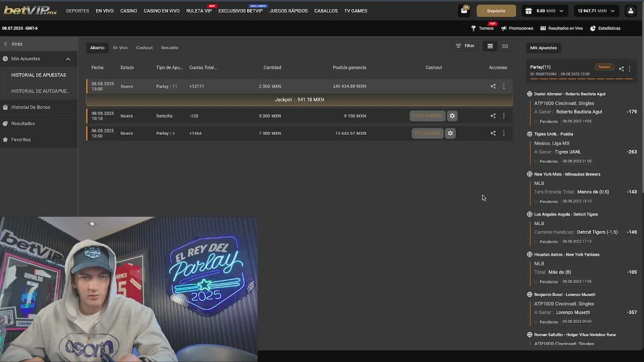The height and width of the screenshot is (362, 644).
Task: Open the EN VIVO menu
Action: click(105, 11)
